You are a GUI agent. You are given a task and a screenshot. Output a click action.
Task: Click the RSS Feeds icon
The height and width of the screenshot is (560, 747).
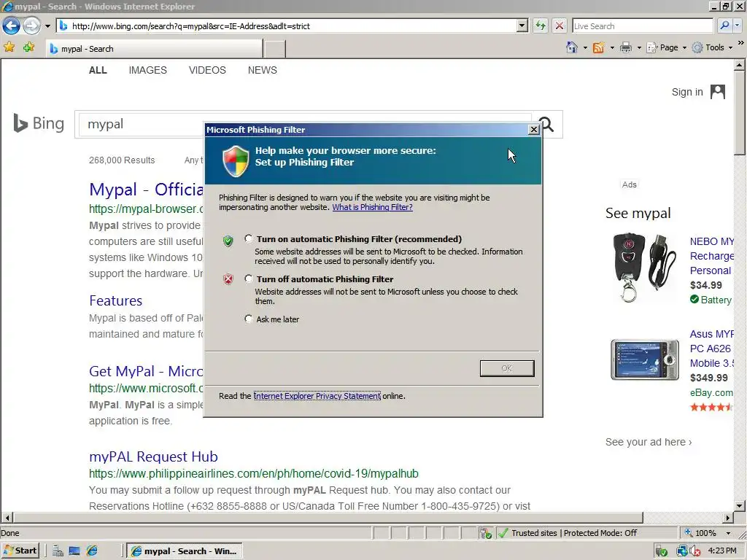pos(598,47)
